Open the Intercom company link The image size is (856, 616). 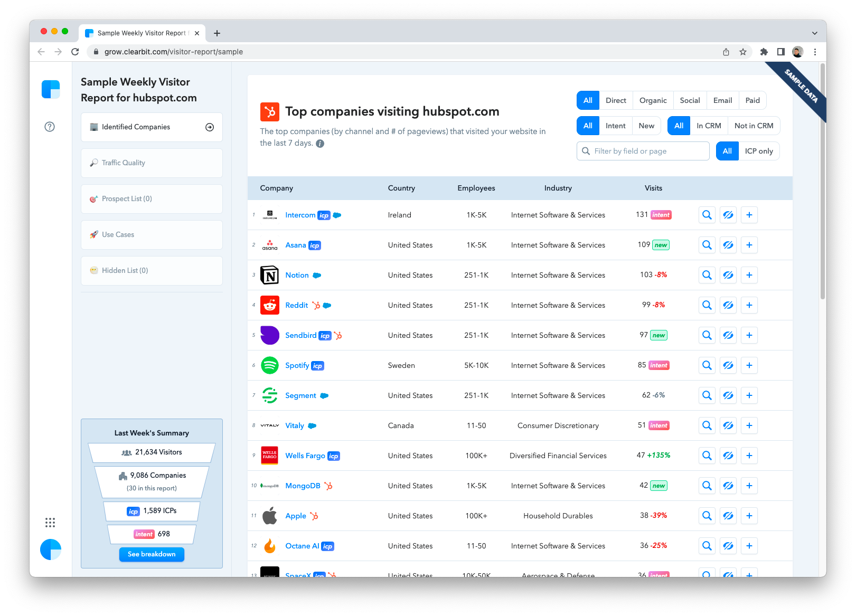(300, 215)
